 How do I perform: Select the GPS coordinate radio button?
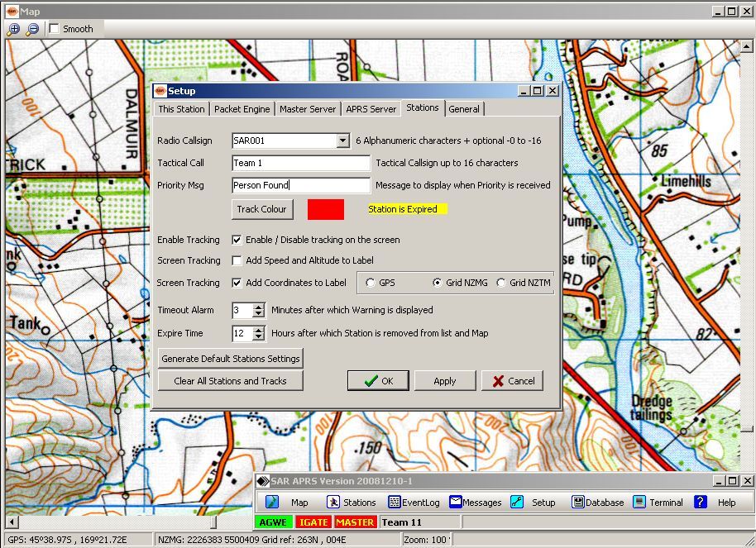371,283
